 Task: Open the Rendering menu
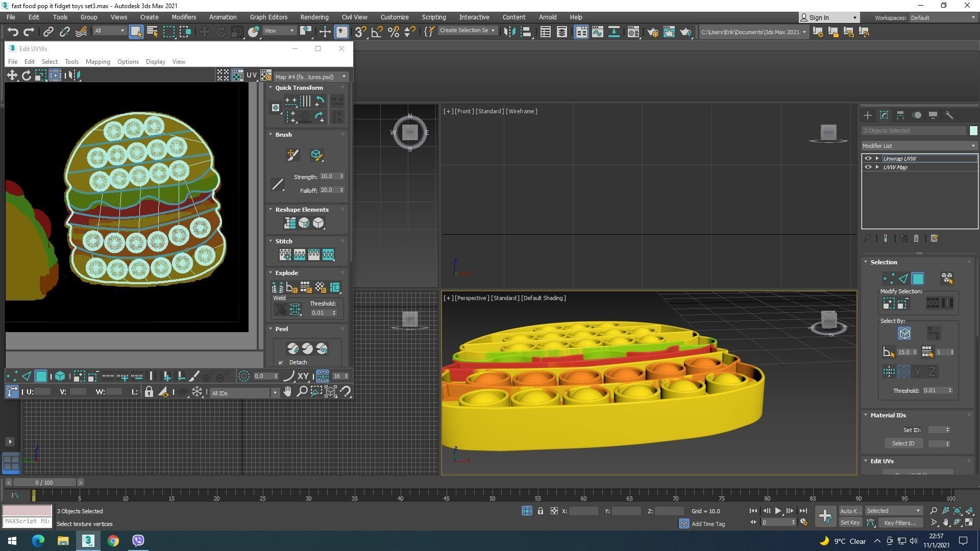(314, 17)
